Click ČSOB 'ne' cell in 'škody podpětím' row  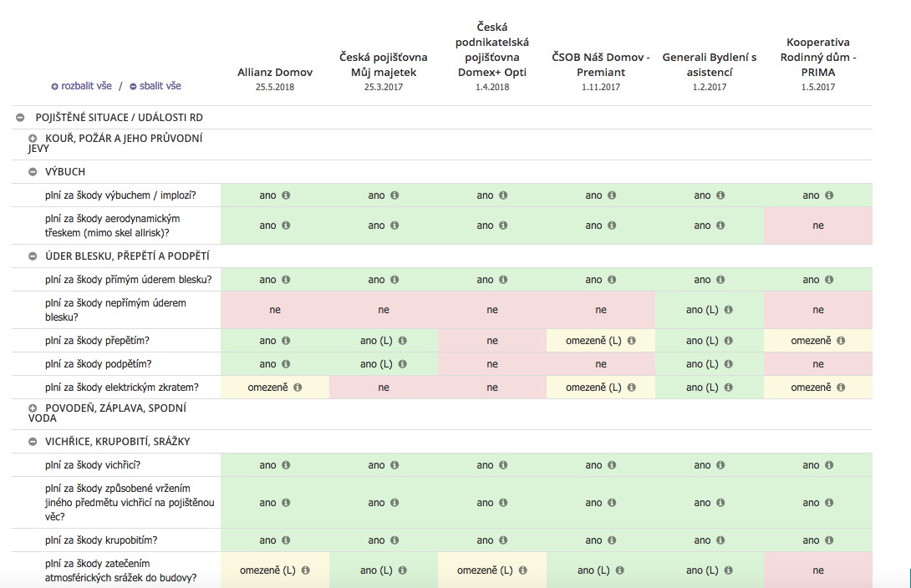click(601, 364)
